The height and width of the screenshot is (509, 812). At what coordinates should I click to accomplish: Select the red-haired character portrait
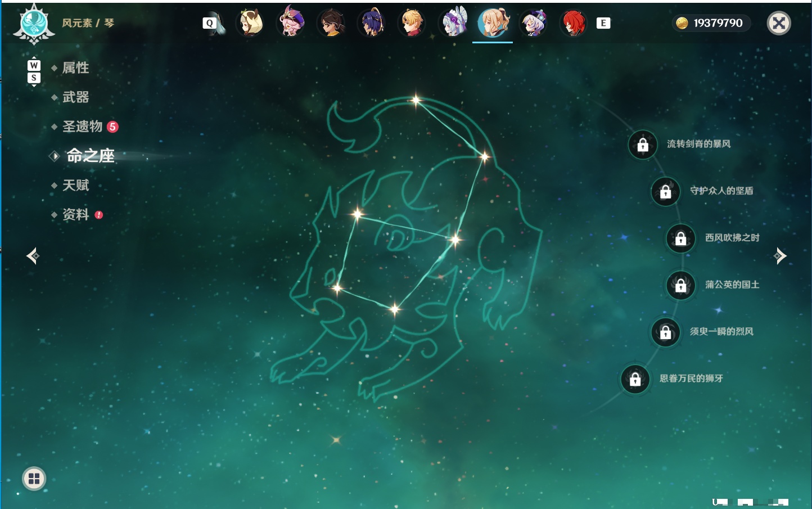[x=574, y=23]
